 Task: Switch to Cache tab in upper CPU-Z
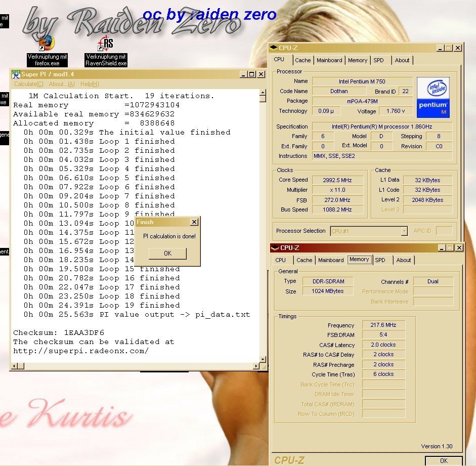click(302, 60)
